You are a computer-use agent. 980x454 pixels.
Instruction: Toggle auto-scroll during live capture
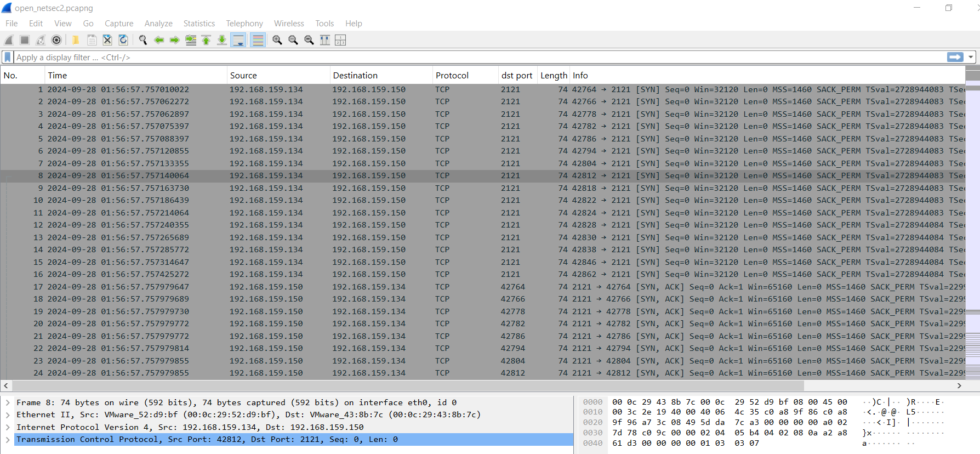[x=238, y=40]
